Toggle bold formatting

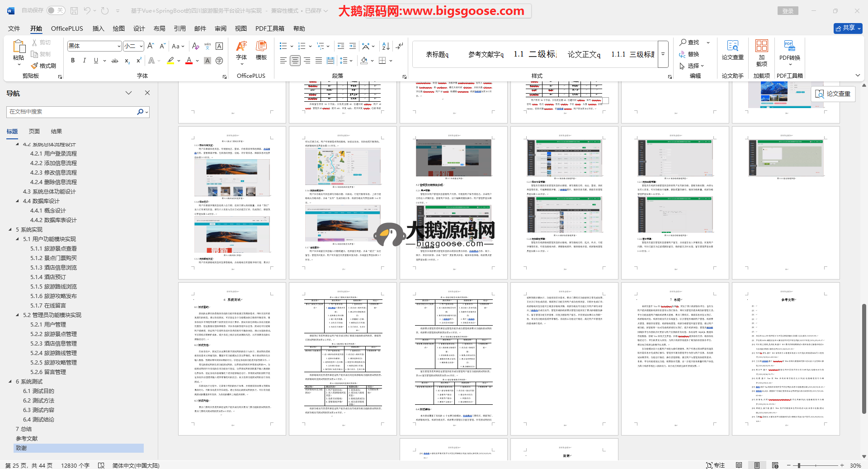click(73, 61)
